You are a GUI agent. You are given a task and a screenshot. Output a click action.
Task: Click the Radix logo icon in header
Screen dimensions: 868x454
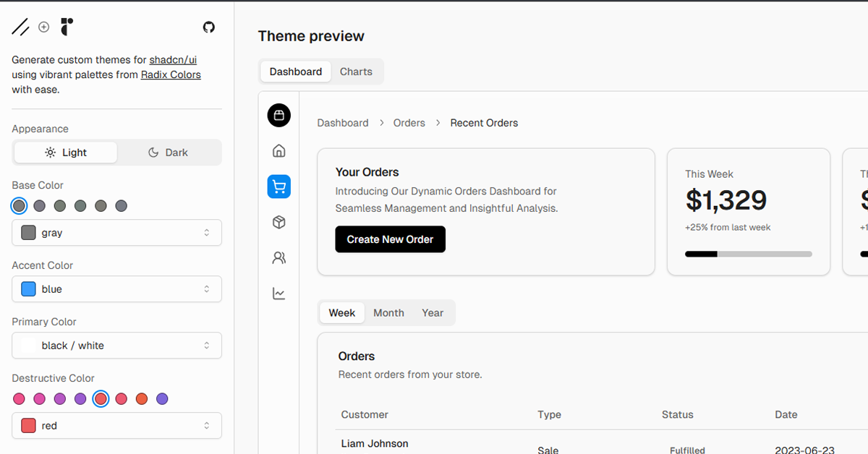click(67, 27)
